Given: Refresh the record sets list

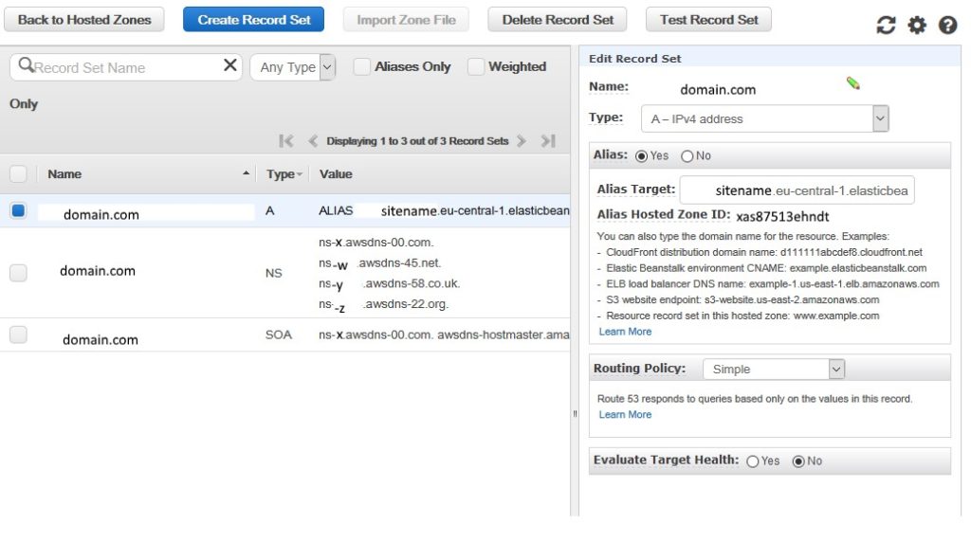Looking at the screenshot, I should [x=886, y=26].
